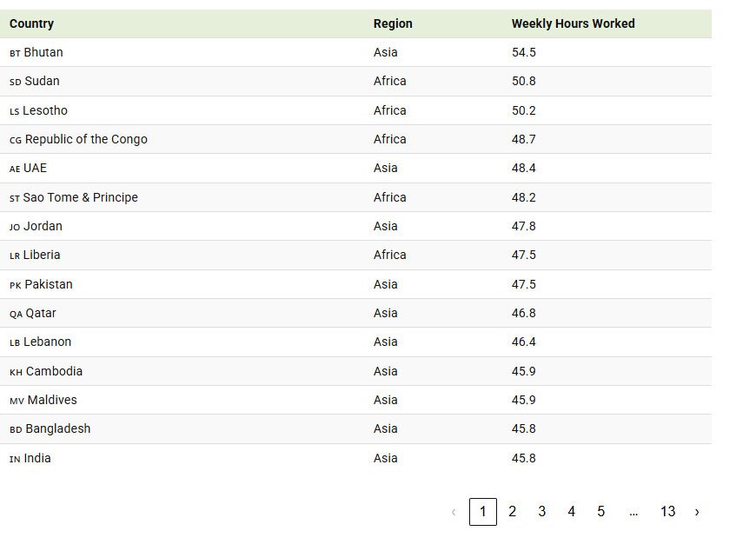
Task: Click current page 1 button
Action: click(482, 512)
